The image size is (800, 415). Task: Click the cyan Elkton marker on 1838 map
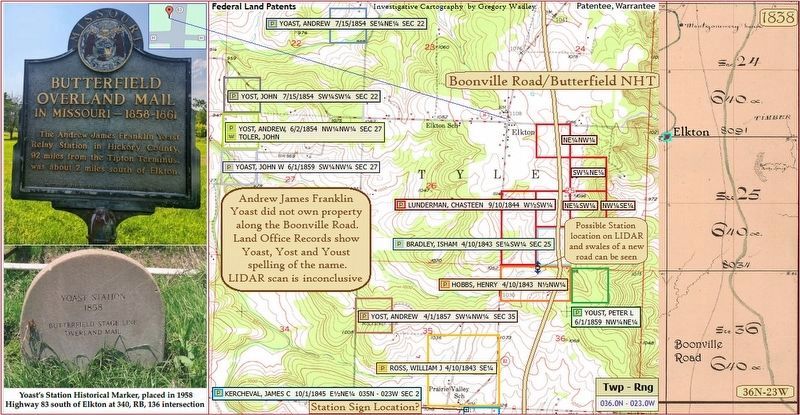click(666, 137)
